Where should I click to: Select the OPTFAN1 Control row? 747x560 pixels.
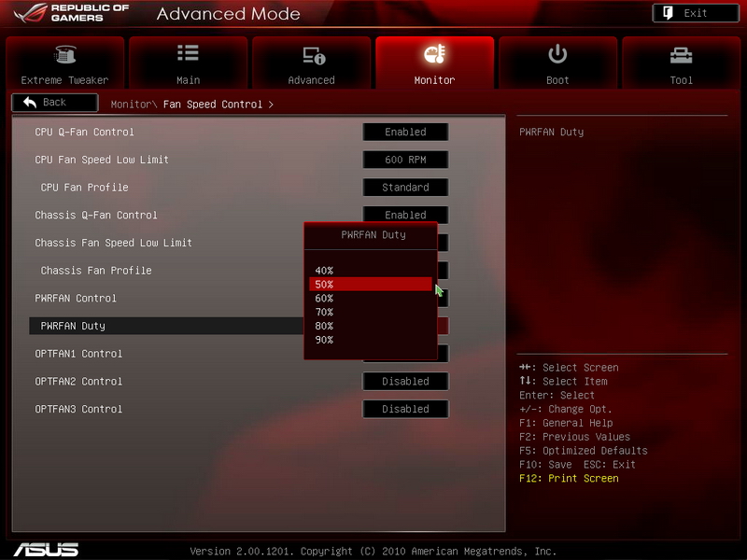78,354
